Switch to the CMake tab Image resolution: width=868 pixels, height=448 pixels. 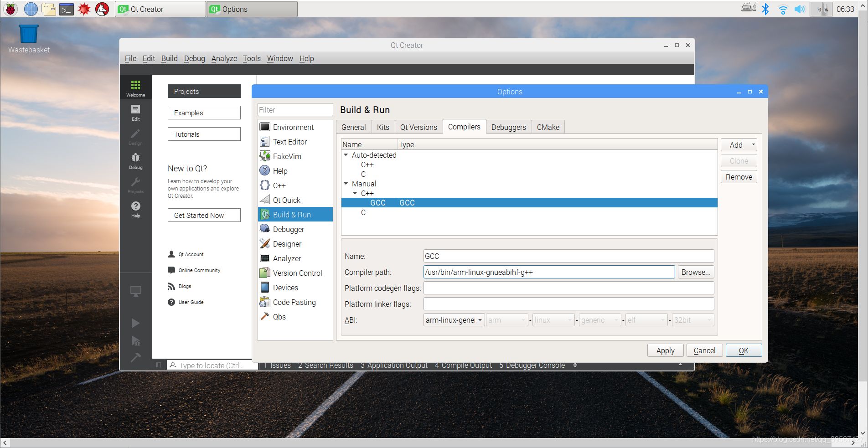[548, 127]
